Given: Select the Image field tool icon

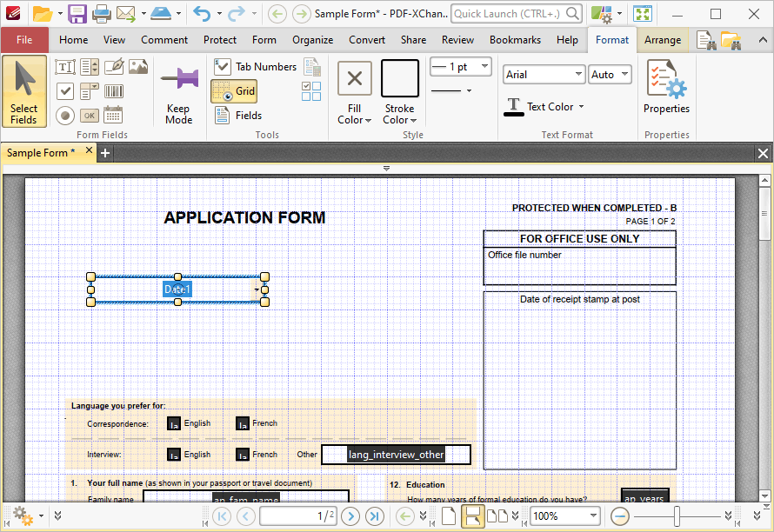Looking at the screenshot, I should point(138,67).
